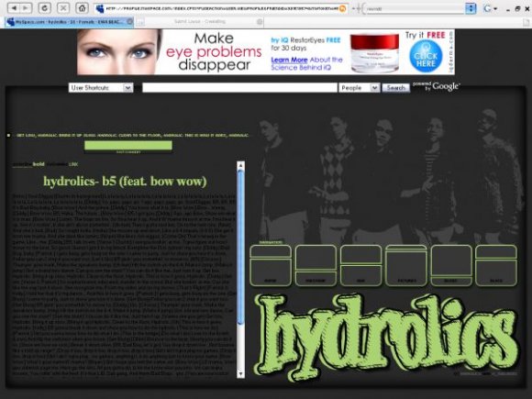Open the Google search engine icon menu

(490, 8)
